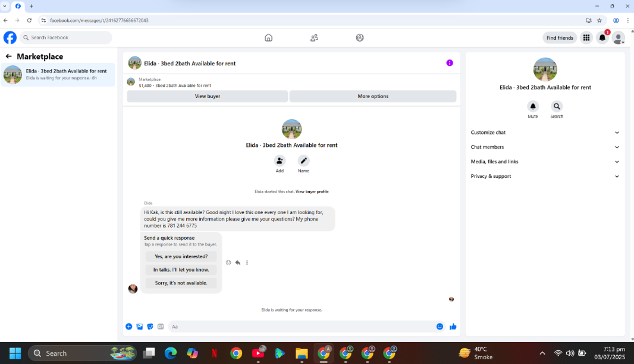This screenshot has width=634, height=364.
Task: Open the Facebook menu grid icon
Action: (x=586, y=37)
